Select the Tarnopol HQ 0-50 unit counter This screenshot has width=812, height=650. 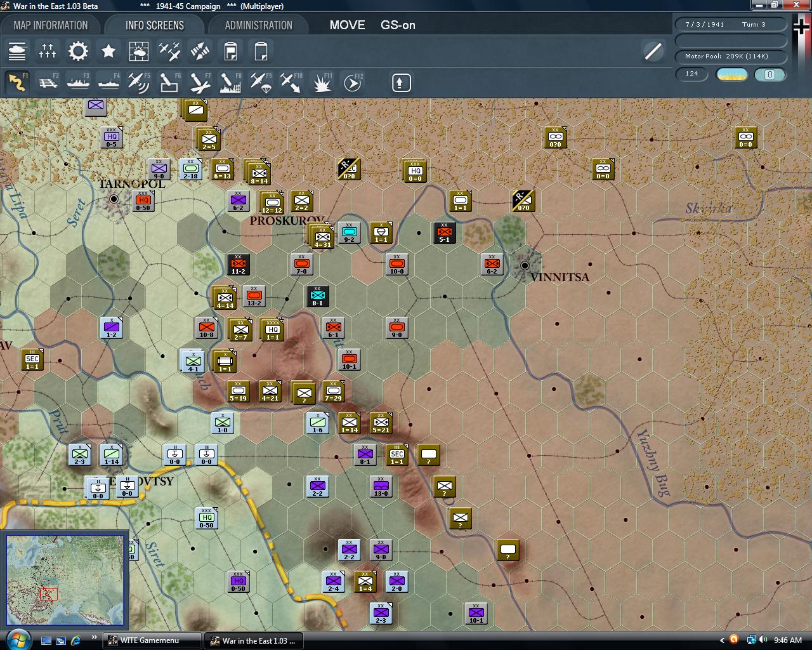click(x=143, y=201)
